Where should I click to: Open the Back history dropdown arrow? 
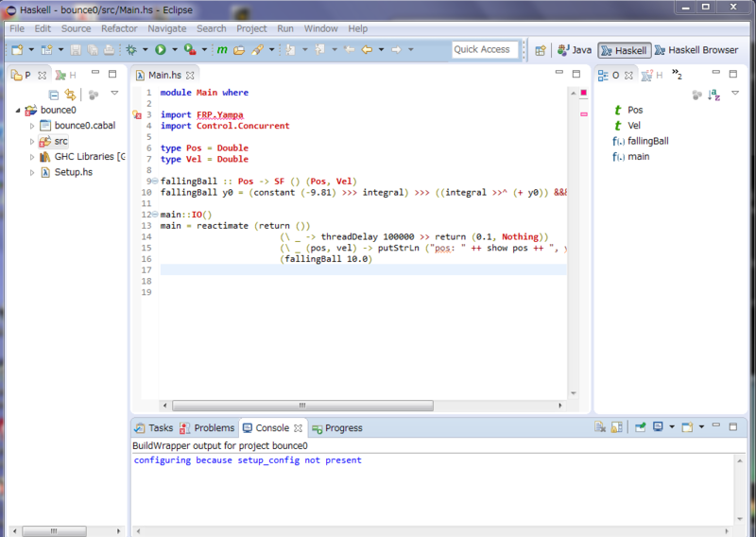click(381, 50)
